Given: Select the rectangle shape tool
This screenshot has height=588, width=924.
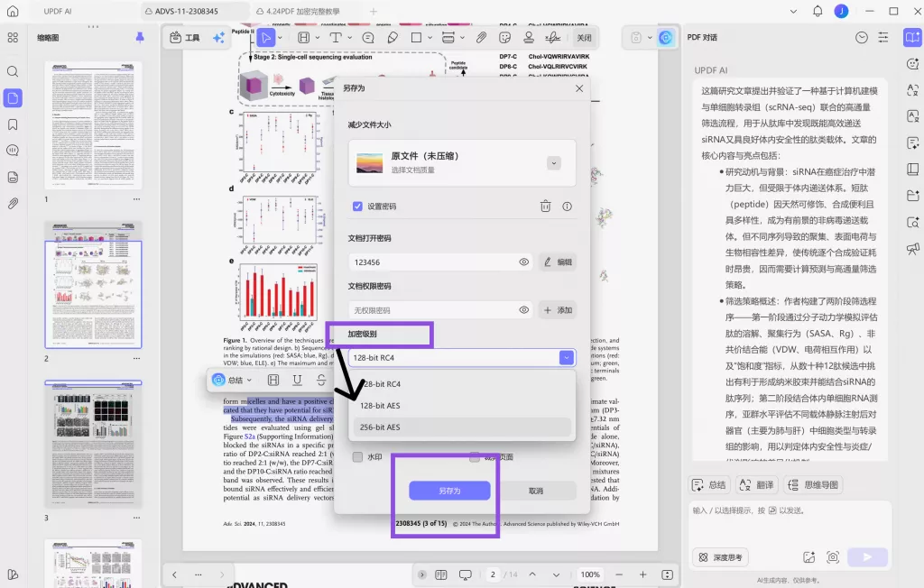Looking at the screenshot, I should pos(416,38).
